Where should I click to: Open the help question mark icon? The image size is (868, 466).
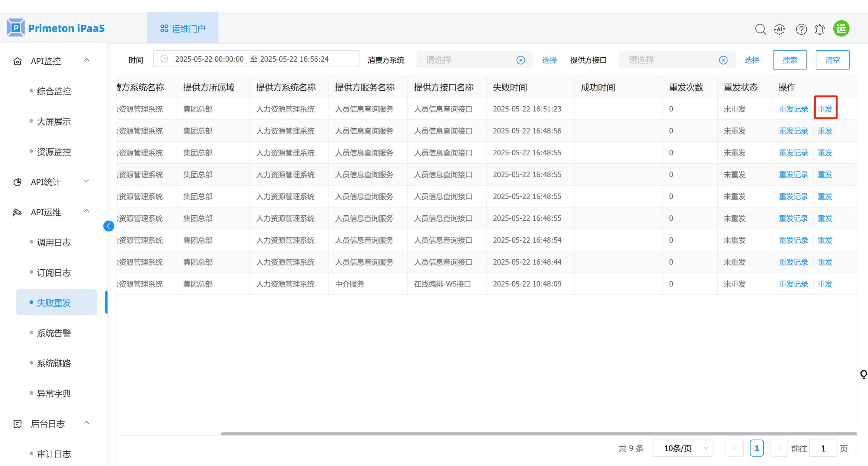coord(801,29)
